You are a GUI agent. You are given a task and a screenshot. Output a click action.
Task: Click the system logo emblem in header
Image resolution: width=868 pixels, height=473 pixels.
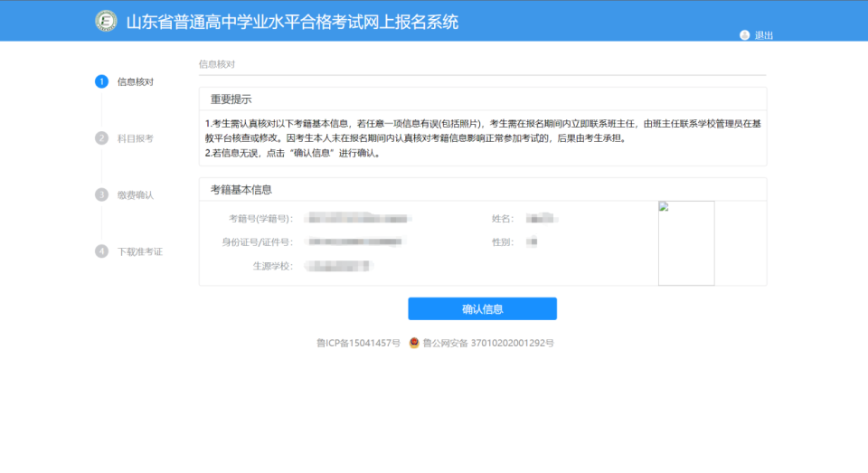pos(106,21)
